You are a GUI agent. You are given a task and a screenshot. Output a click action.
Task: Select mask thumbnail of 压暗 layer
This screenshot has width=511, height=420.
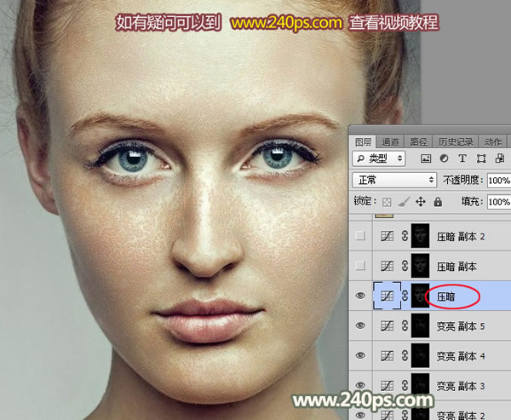tap(420, 296)
